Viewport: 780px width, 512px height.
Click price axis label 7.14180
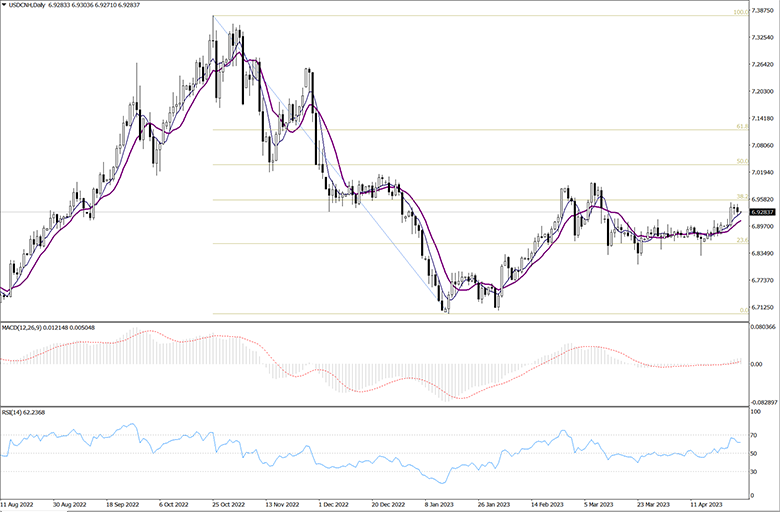tap(764, 118)
